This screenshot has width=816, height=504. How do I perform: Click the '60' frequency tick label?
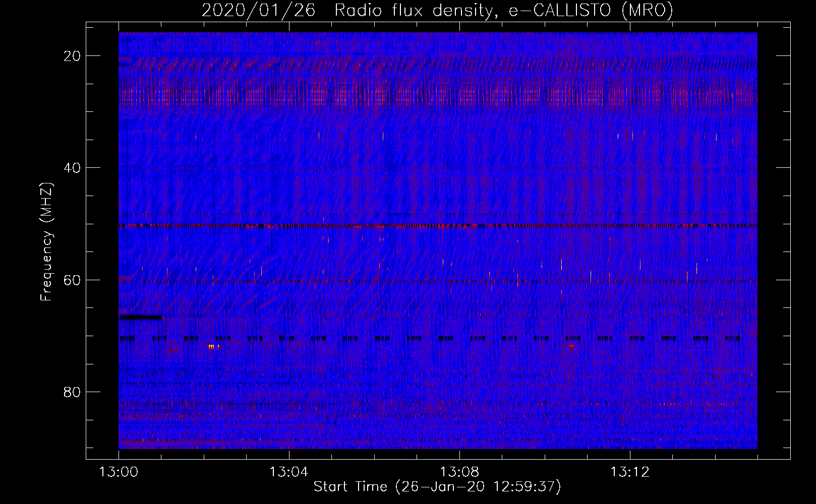[73, 280]
